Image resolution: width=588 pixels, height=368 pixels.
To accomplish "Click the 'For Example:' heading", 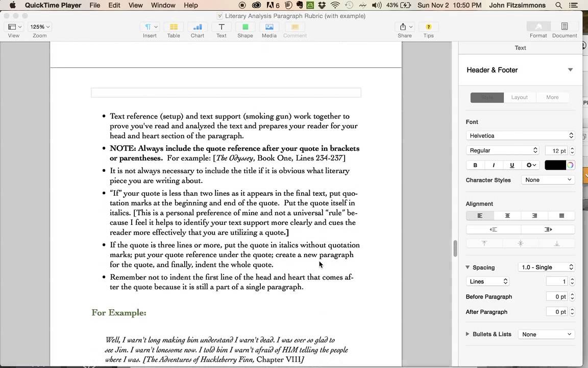I will click(119, 312).
